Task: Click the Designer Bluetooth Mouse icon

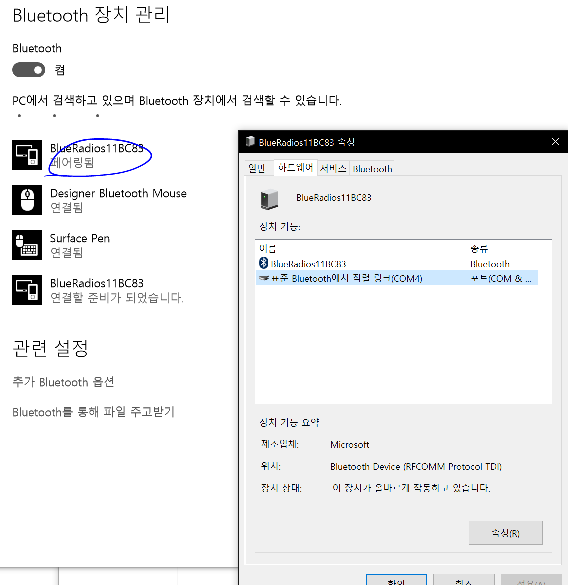Action: (x=27, y=200)
